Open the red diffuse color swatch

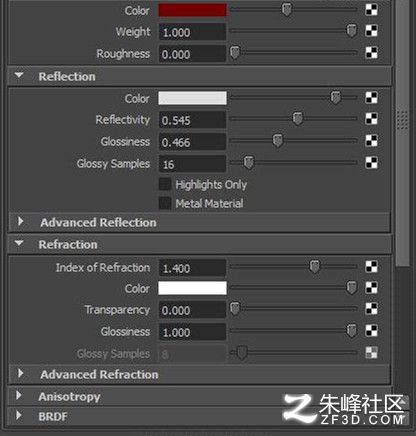click(192, 10)
